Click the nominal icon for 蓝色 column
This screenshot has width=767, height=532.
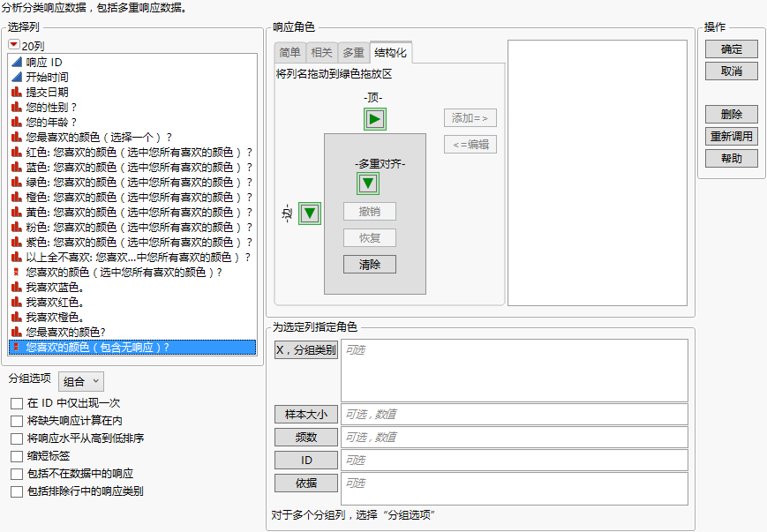coord(17,168)
